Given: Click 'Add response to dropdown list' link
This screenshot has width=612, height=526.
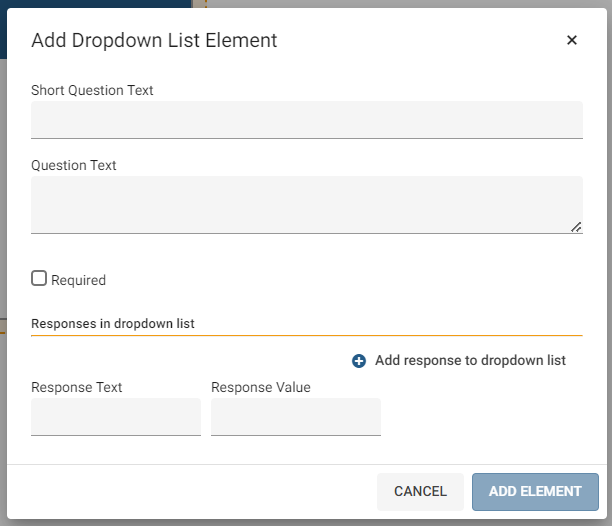Looking at the screenshot, I should click(470, 360).
